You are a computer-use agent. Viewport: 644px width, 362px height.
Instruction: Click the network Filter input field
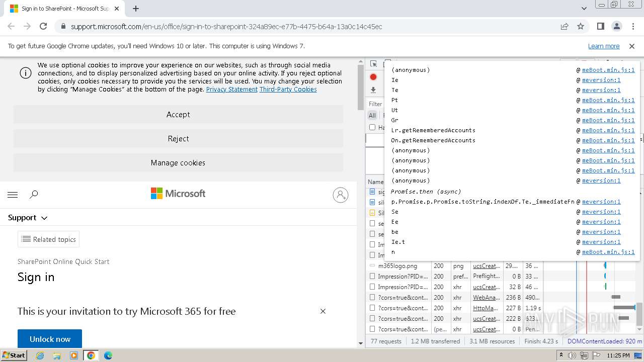[376, 104]
